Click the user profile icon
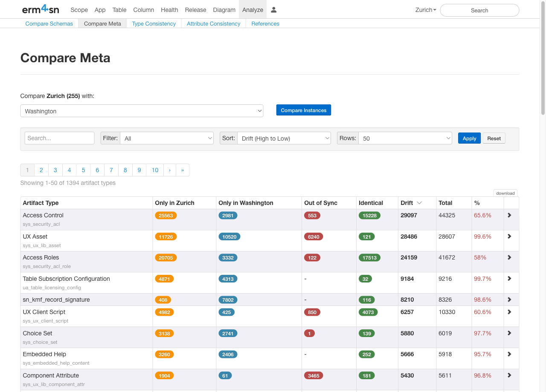Image resolution: width=546 pixels, height=392 pixels. tap(273, 10)
